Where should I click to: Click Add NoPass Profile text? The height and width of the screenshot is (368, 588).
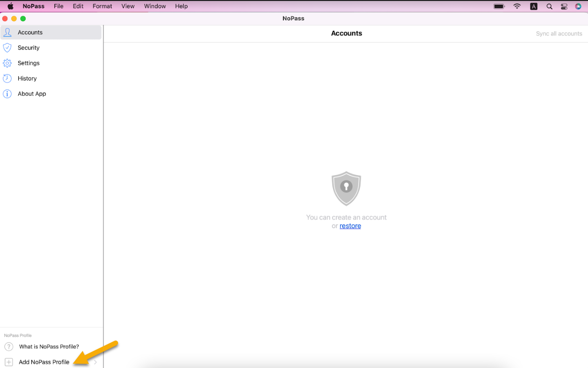(x=44, y=362)
